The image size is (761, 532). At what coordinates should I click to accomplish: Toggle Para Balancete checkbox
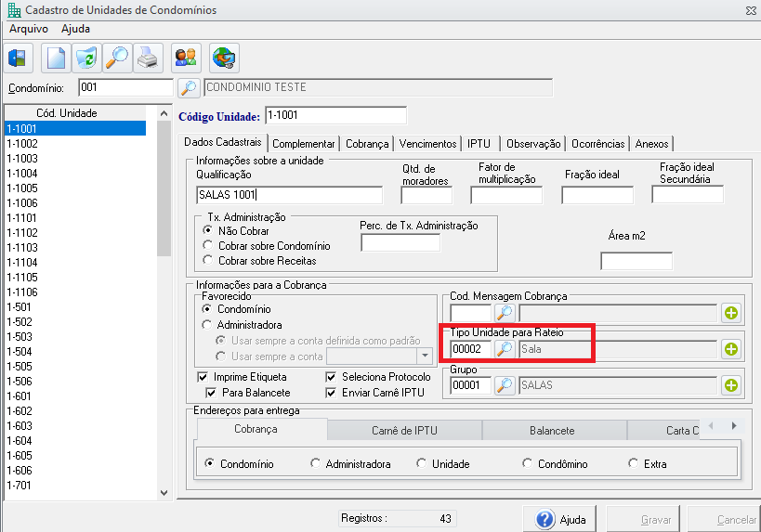[211, 393]
